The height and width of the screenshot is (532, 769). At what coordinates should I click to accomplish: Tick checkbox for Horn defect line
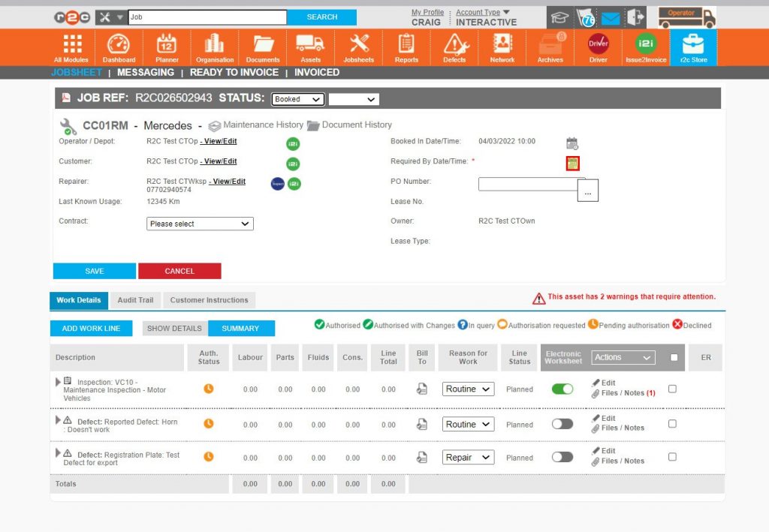coord(672,423)
